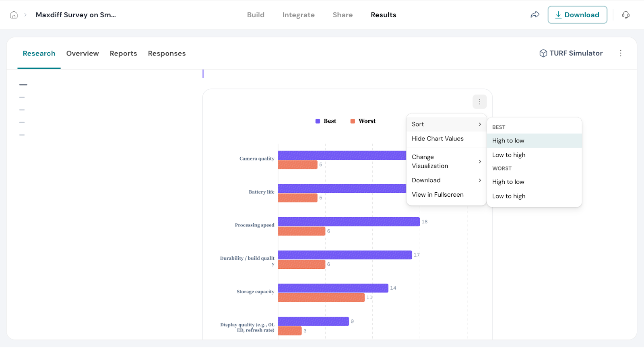Switch to the Overview tab
Image resolution: width=644 pixels, height=348 pixels.
pos(83,54)
